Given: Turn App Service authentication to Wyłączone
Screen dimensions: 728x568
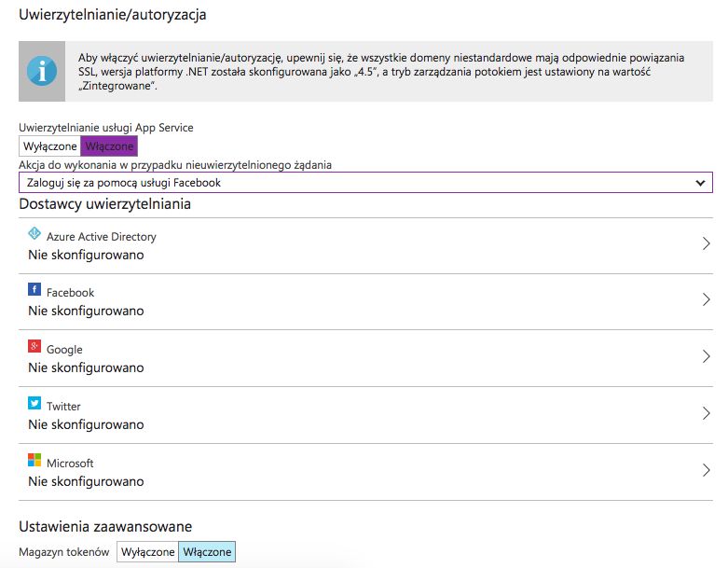Looking at the screenshot, I should (50, 146).
